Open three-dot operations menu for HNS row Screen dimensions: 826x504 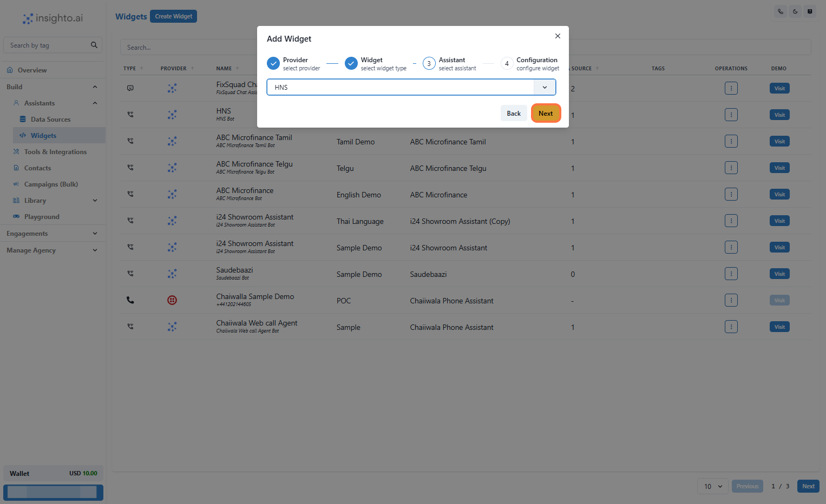point(731,115)
